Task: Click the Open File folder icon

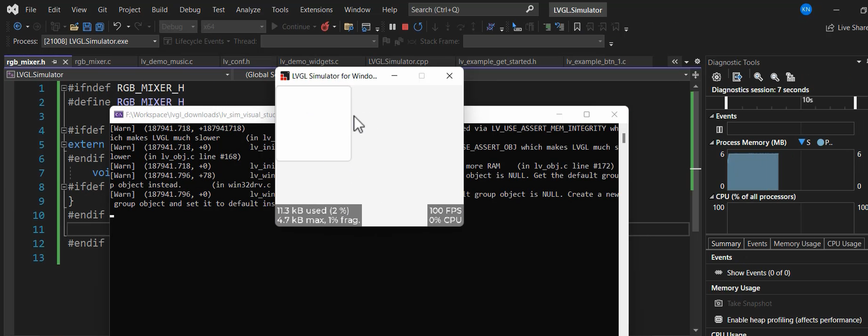Action: click(x=74, y=27)
